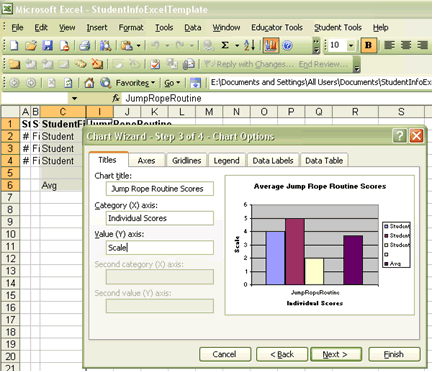The image size is (433, 372).
Task: Click the Chart Wizard dialog help button
Action: (x=399, y=136)
